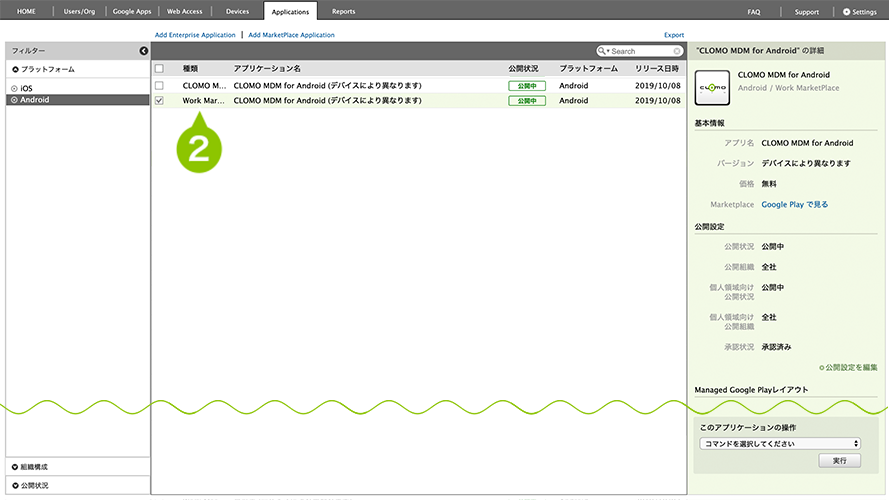Click the Export link
The width and height of the screenshot is (889, 500).
pos(674,35)
